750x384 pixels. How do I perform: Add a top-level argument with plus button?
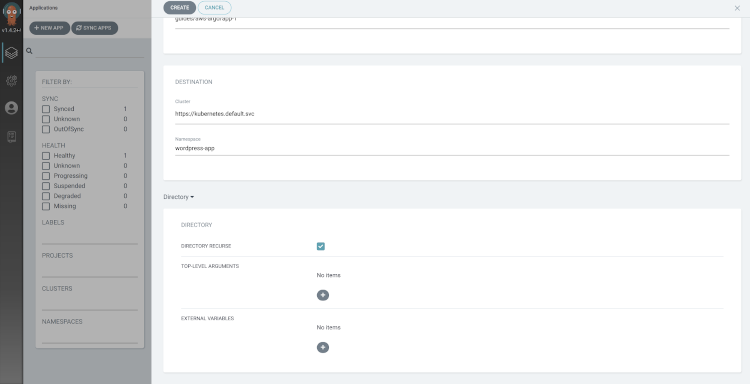[323, 295]
